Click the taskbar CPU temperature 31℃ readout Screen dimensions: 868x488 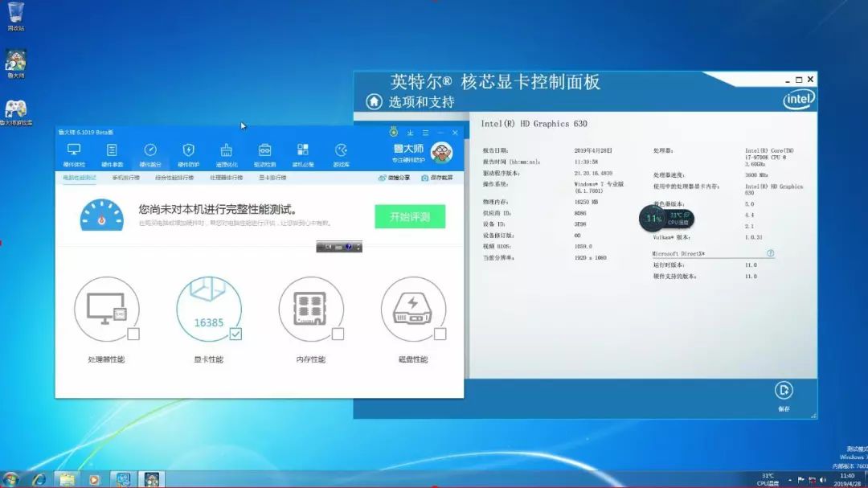coord(768,480)
